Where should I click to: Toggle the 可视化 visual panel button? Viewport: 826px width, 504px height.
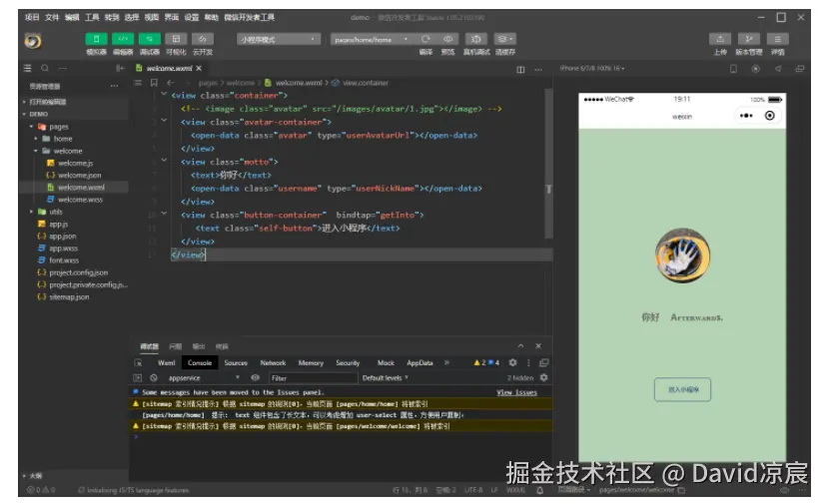(x=176, y=39)
